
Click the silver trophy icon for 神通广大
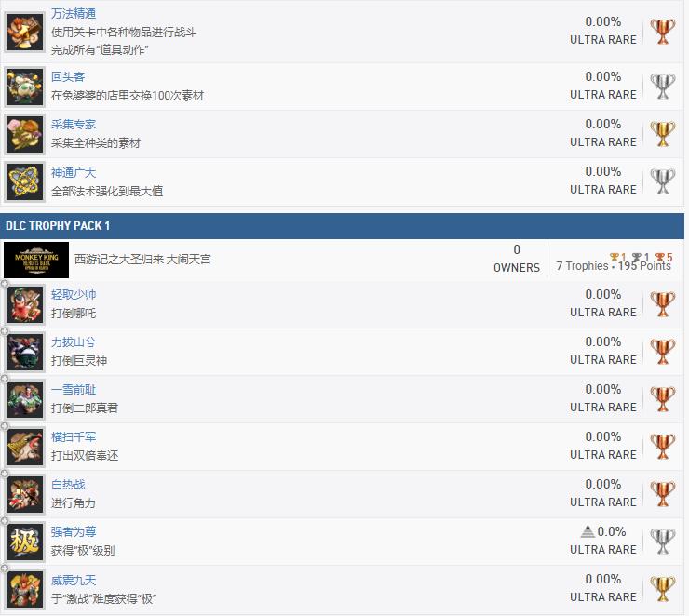point(662,181)
